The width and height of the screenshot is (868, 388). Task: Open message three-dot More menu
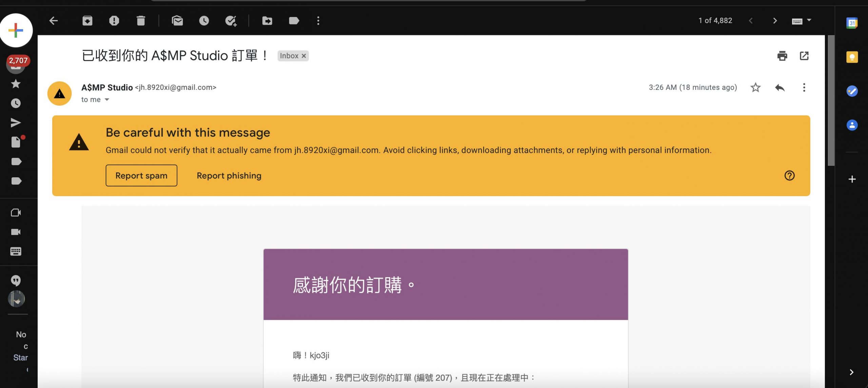804,87
